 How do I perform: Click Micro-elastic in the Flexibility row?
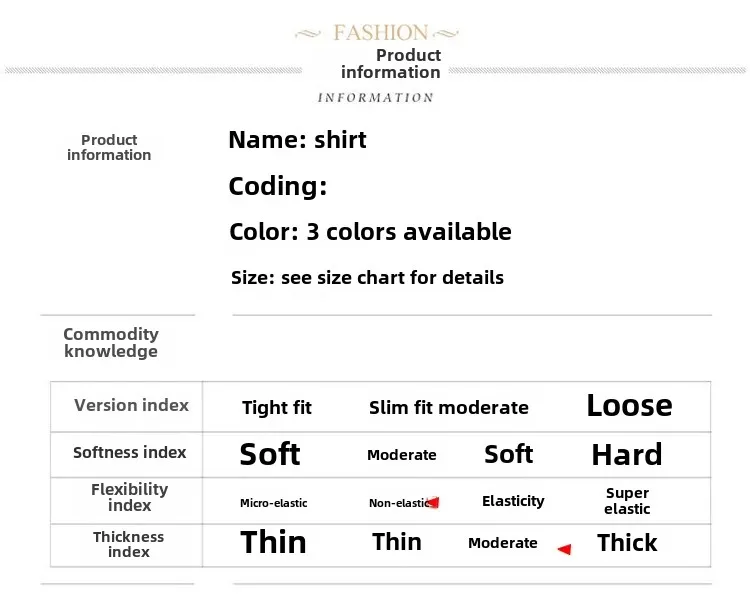[274, 503]
